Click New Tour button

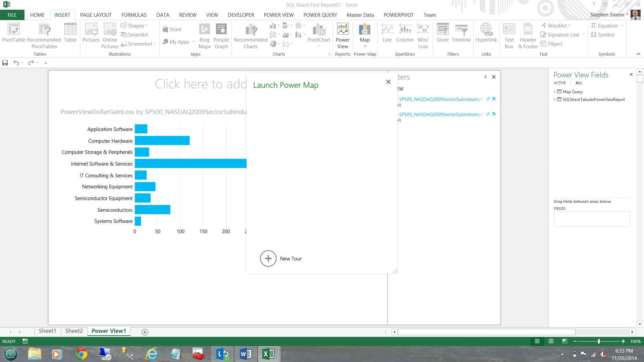[268, 258]
